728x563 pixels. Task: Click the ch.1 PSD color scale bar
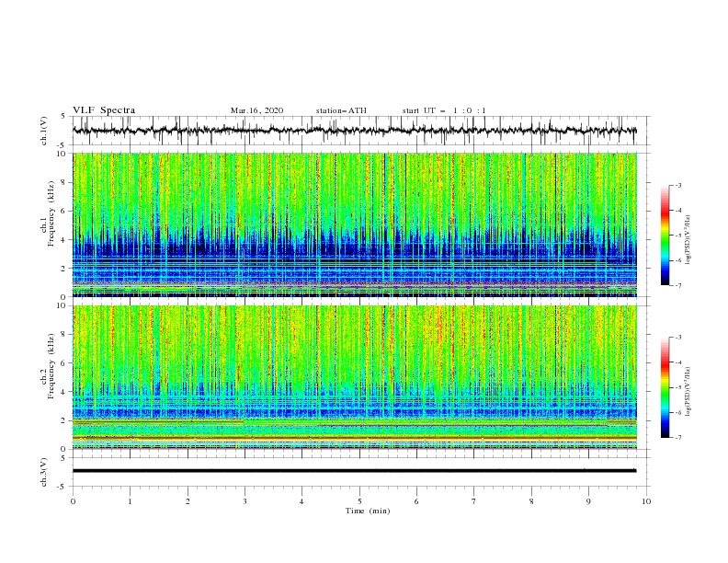pos(665,235)
